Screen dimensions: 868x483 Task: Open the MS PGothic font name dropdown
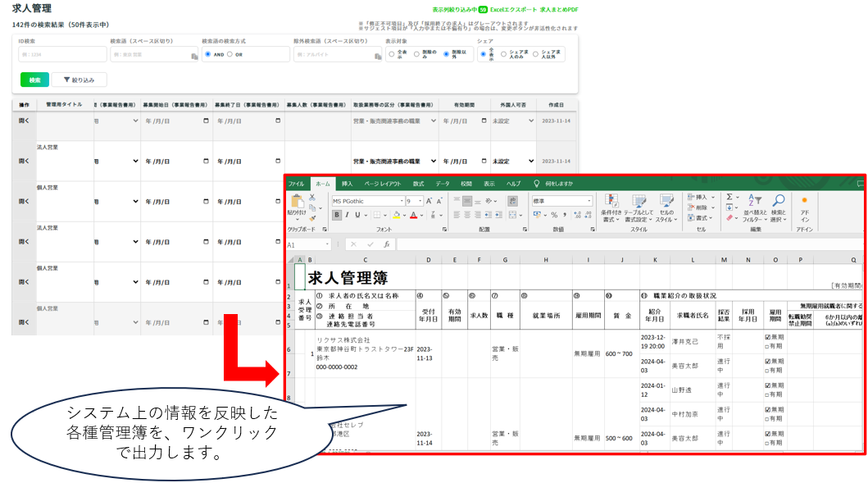401,201
